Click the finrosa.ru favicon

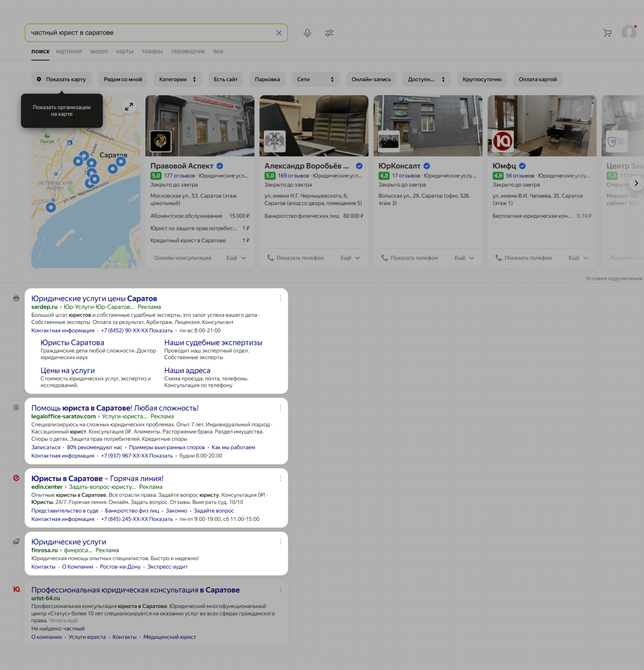(x=16, y=541)
